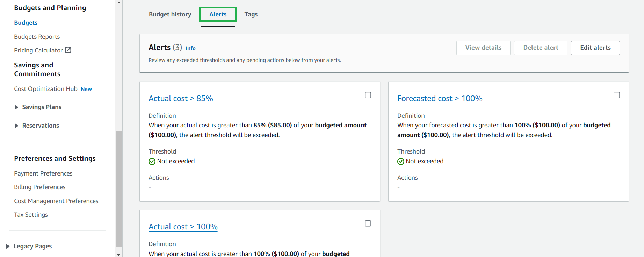644x257 pixels.
Task: Open the Actual cost > 100% alert link
Action: coord(183,227)
